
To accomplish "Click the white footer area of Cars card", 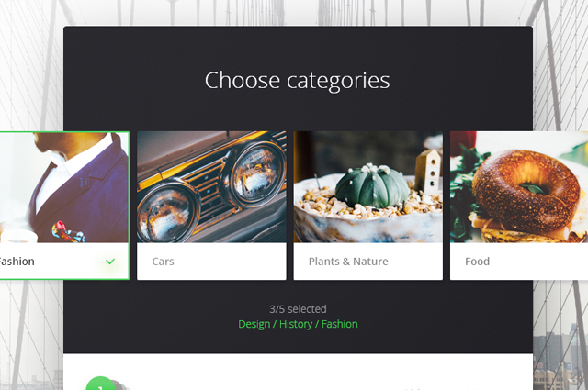I will click(x=211, y=262).
